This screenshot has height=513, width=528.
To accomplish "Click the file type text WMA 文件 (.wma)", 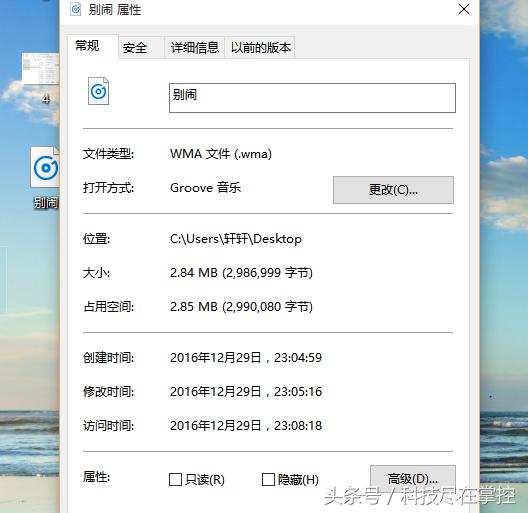I will [x=221, y=154].
